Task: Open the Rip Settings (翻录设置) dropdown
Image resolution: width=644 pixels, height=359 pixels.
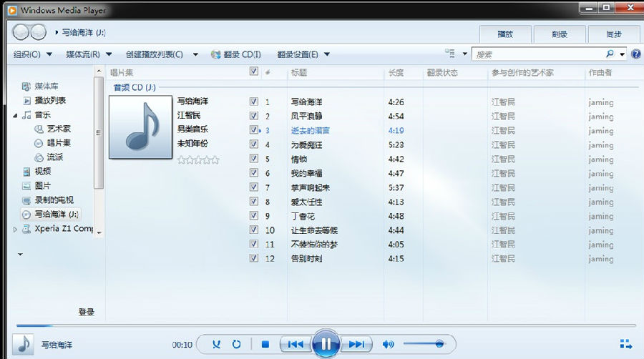Action: click(303, 54)
